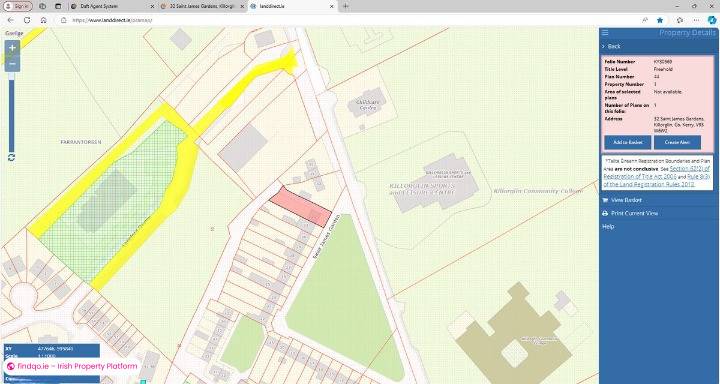The height and width of the screenshot is (384, 720).
Task: Go to browser home page icon
Action: pyautogui.click(x=44, y=20)
